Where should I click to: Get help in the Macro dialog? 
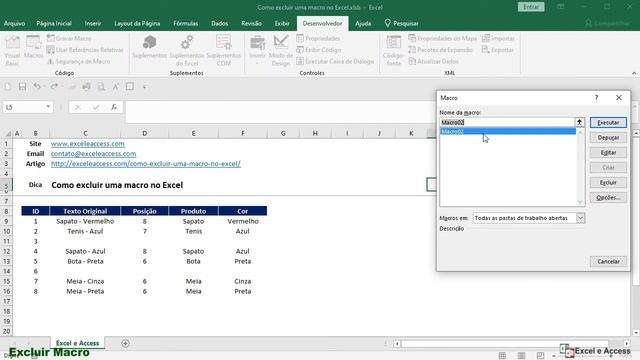(x=596, y=98)
